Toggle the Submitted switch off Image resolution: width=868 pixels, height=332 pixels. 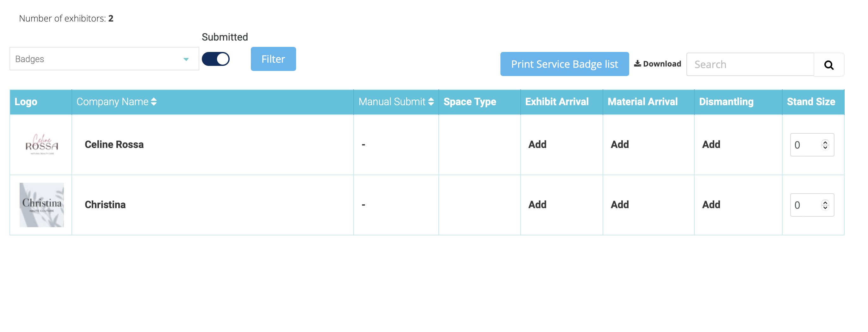(216, 59)
